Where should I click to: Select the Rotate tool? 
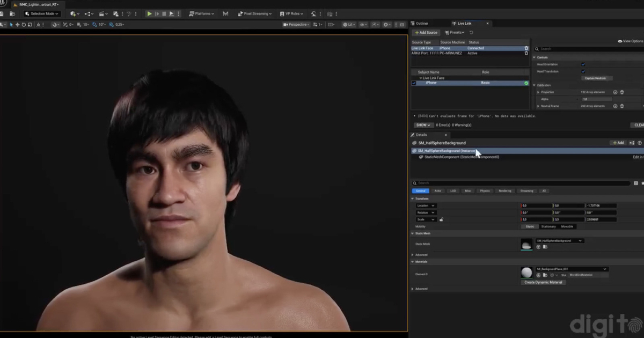(x=23, y=25)
